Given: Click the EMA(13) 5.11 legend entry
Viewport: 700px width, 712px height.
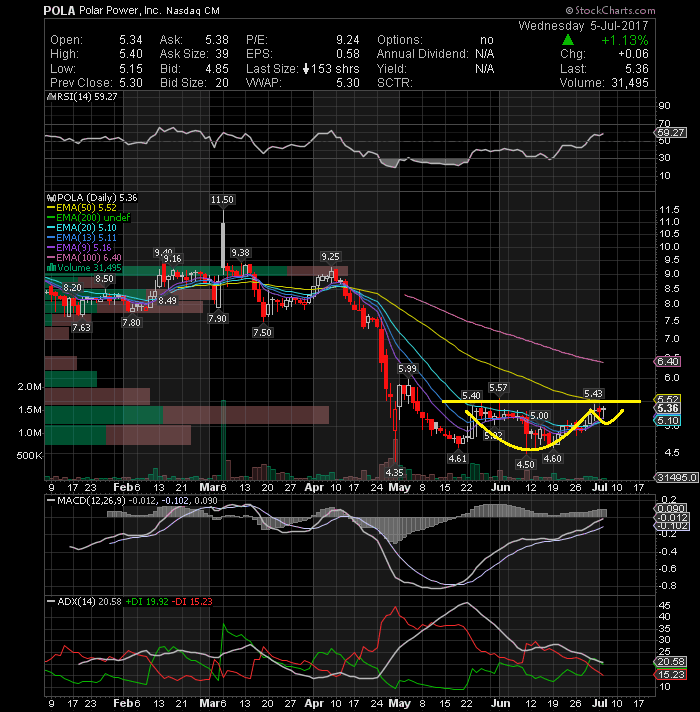Looking at the screenshot, I should click(82, 237).
